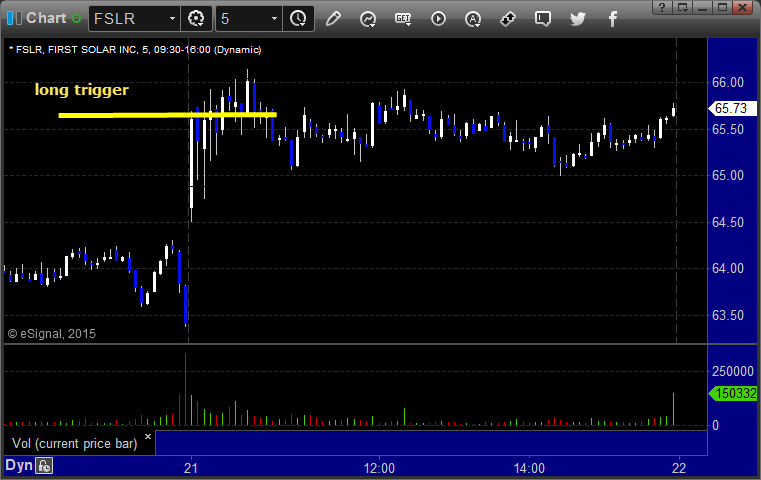Minimize the chart window

click(x=702, y=7)
